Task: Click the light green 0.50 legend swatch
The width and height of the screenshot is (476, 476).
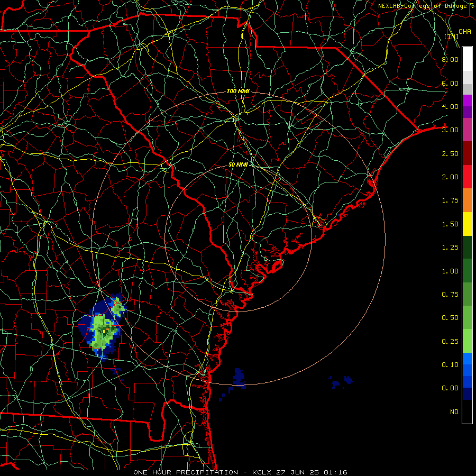Action: 467,317
